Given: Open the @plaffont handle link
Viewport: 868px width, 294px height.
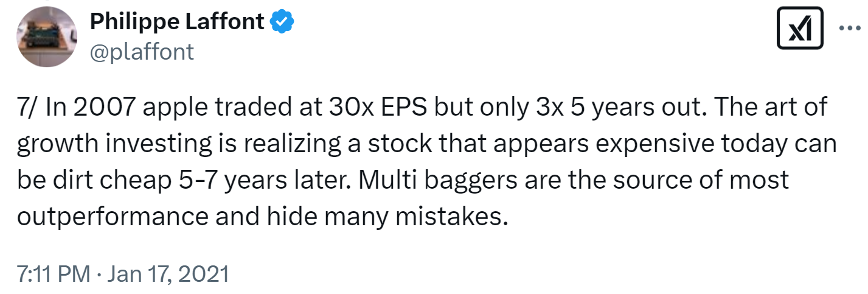Looking at the screenshot, I should (x=142, y=51).
